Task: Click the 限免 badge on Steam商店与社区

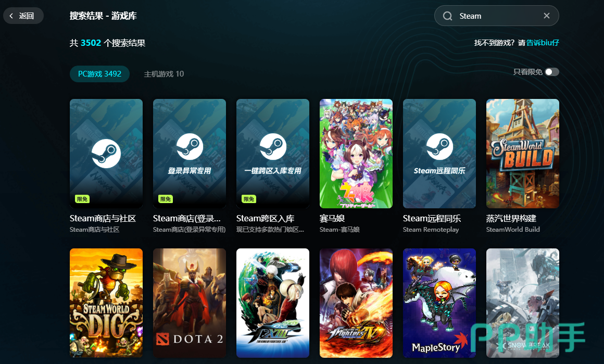Action: click(82, 199)
